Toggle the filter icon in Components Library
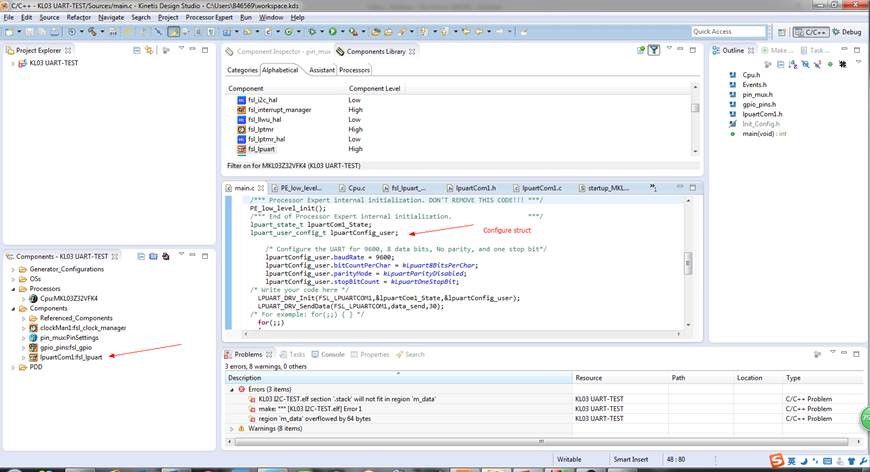870x472 pixels. (x=654, y=50)
